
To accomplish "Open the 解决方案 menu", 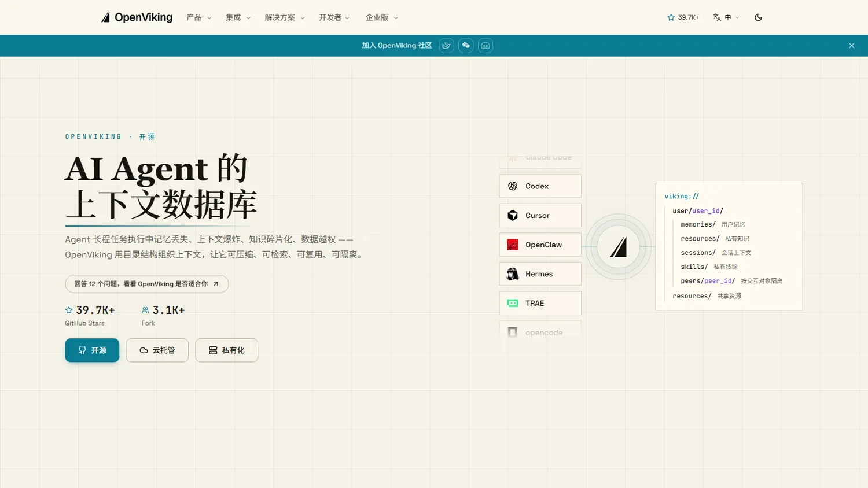I will [284, 17].
